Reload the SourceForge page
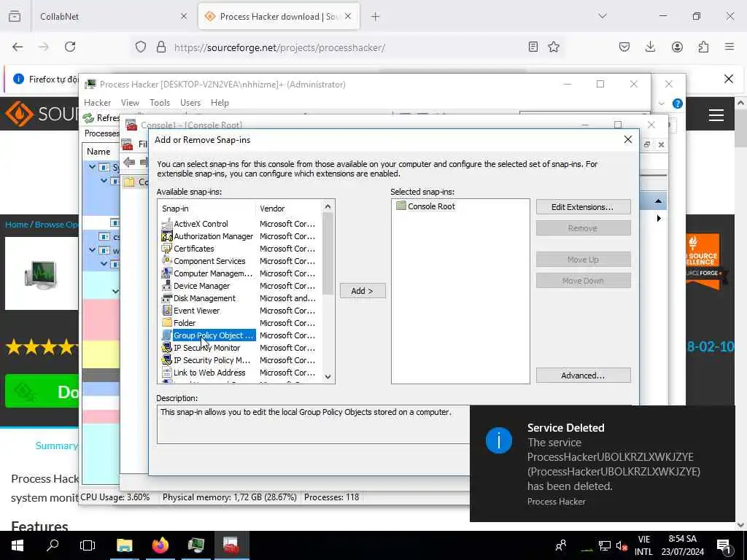The width and height of the screenshot is (747, 560). pos(70,47)
